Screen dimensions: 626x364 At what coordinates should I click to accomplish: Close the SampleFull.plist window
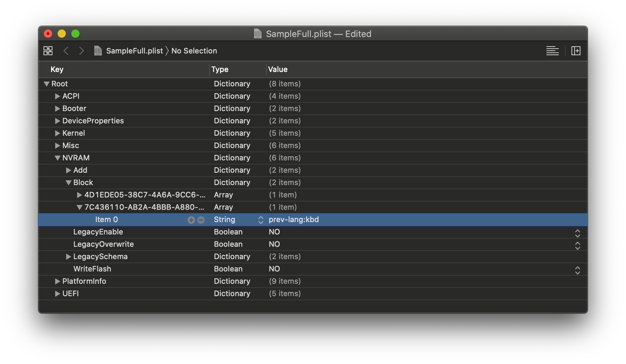point(48,34)
